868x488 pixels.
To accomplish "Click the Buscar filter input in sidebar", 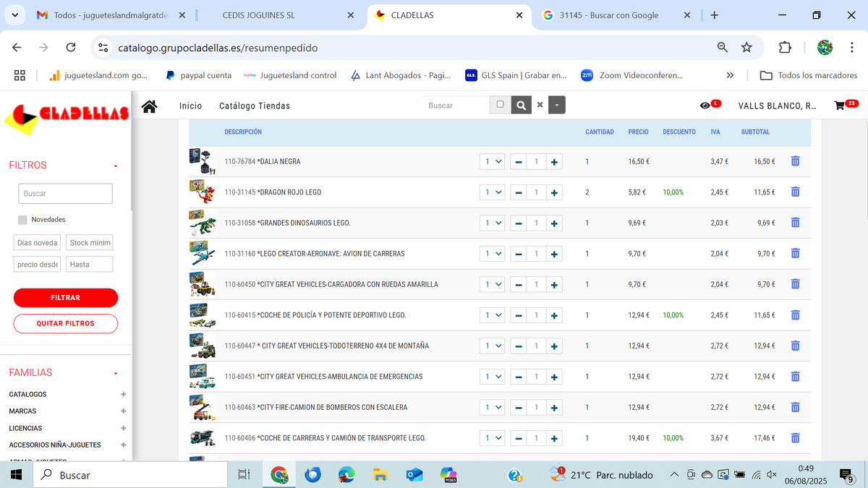I will 65,194.
